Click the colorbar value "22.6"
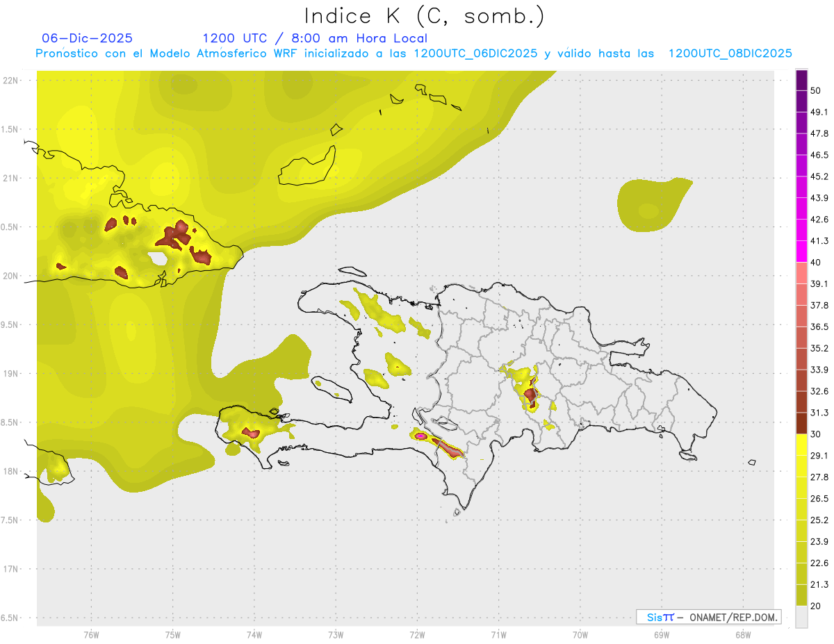Screen dimensions: 834x644 pos(819,563)
